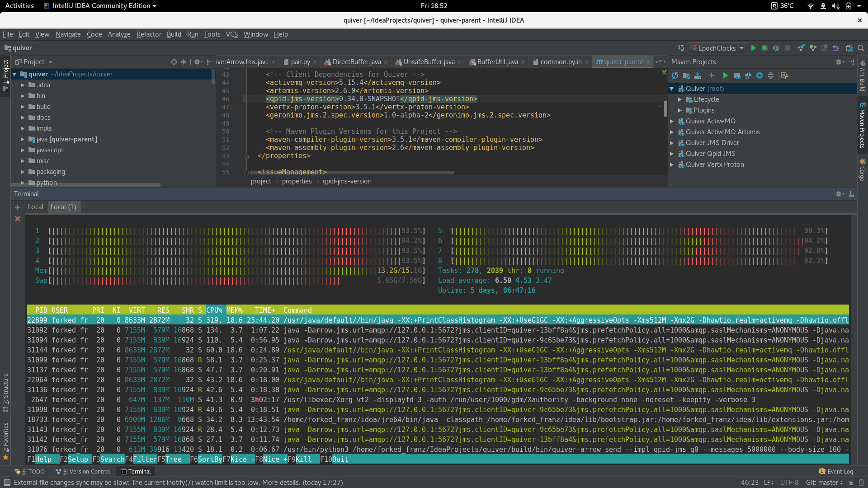Open the Refactor menu
This screenshot has width=868, height=488.
pos(149,34)
